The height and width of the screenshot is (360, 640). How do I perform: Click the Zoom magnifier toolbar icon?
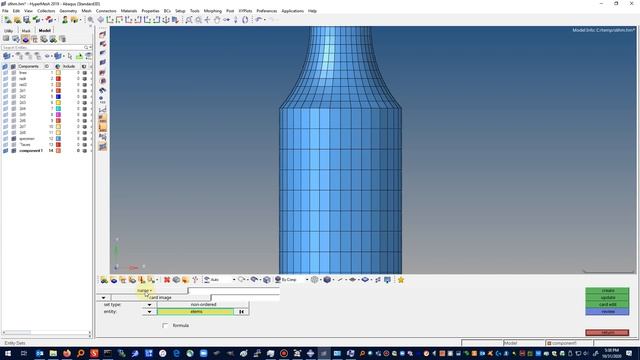[198, 20]
